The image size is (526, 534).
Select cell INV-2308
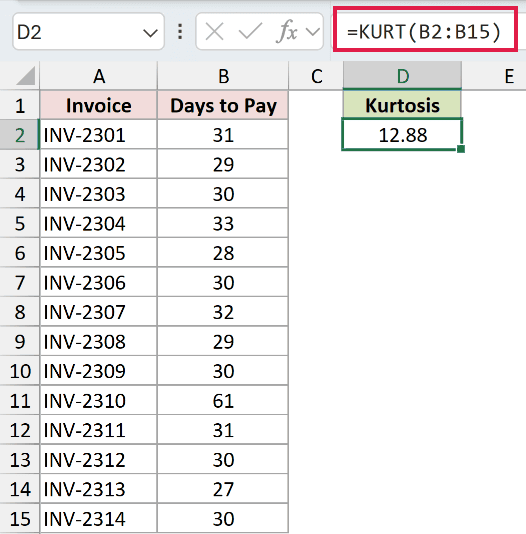[x=99, y=341]
